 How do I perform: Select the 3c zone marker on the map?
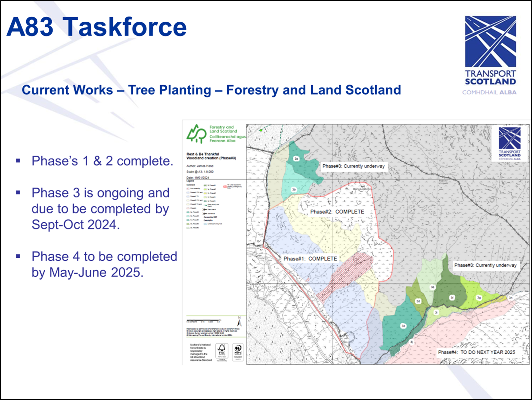click(x=403, y=326)
